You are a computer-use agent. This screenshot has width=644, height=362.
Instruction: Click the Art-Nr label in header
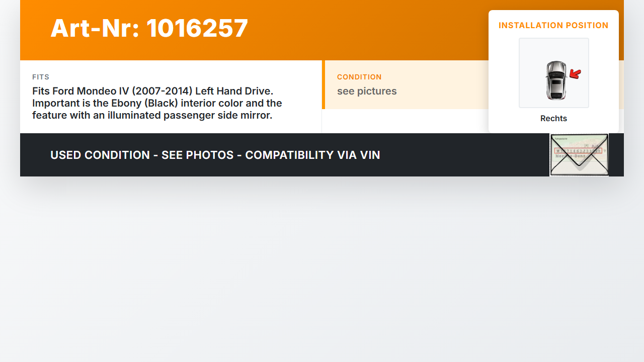click(95, 28)
